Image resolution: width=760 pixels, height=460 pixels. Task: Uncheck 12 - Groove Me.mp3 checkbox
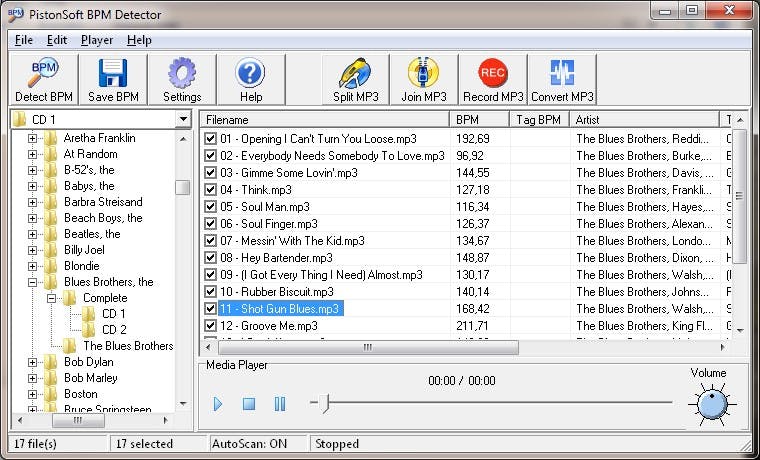point(210,325)
